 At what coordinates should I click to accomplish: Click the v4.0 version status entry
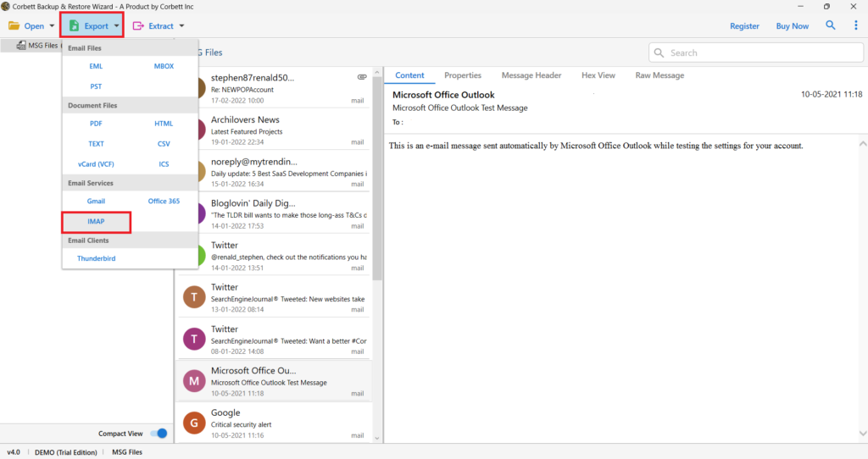(14, 452)
